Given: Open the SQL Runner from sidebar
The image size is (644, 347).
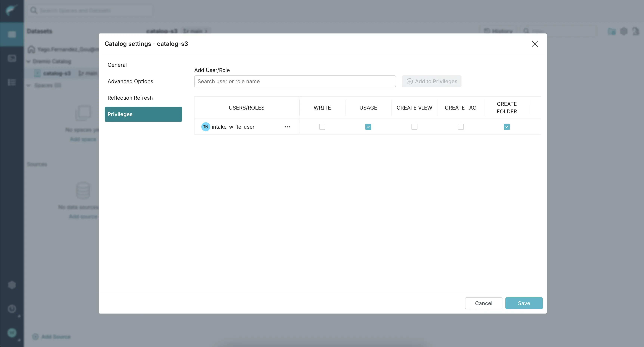Looking at the screenshot, I should click(x=12, y=58).
